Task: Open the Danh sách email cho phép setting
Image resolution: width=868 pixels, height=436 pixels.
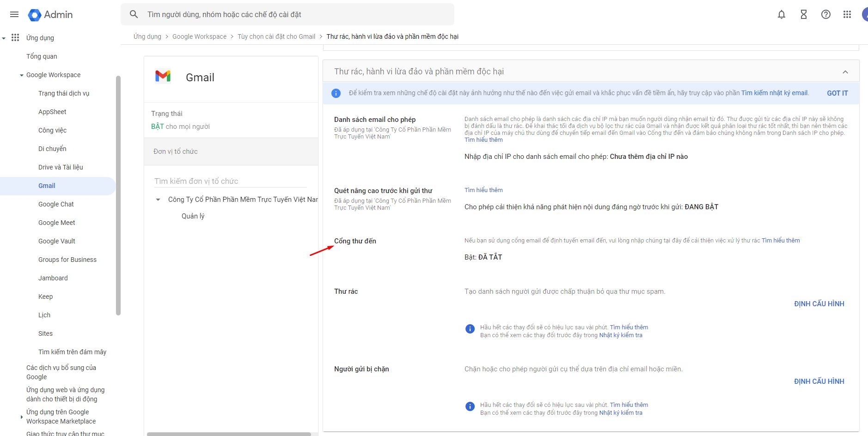Action: pos(375,120)
